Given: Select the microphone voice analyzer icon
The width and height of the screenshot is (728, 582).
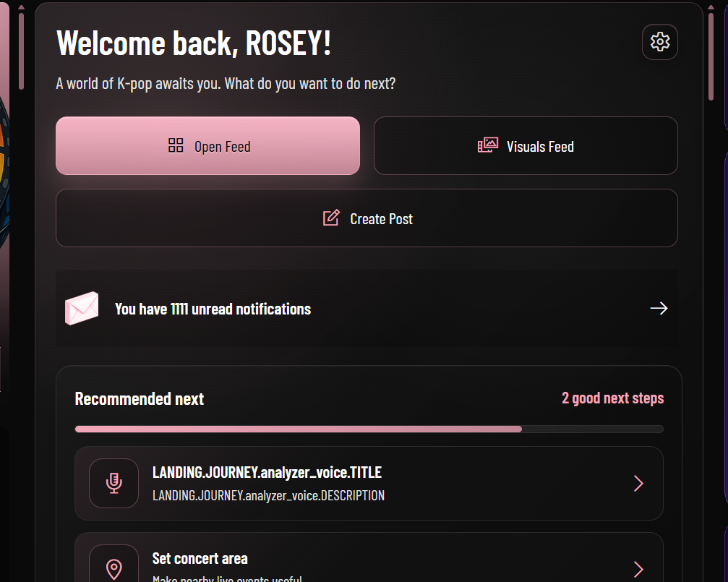Looking at the screenshot, I should coord(114,483).
